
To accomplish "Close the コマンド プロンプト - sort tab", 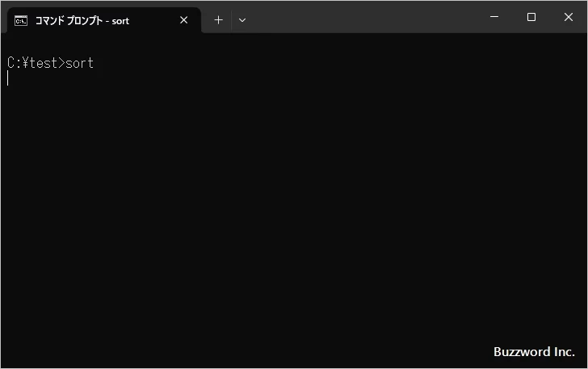I will (183, 20).
